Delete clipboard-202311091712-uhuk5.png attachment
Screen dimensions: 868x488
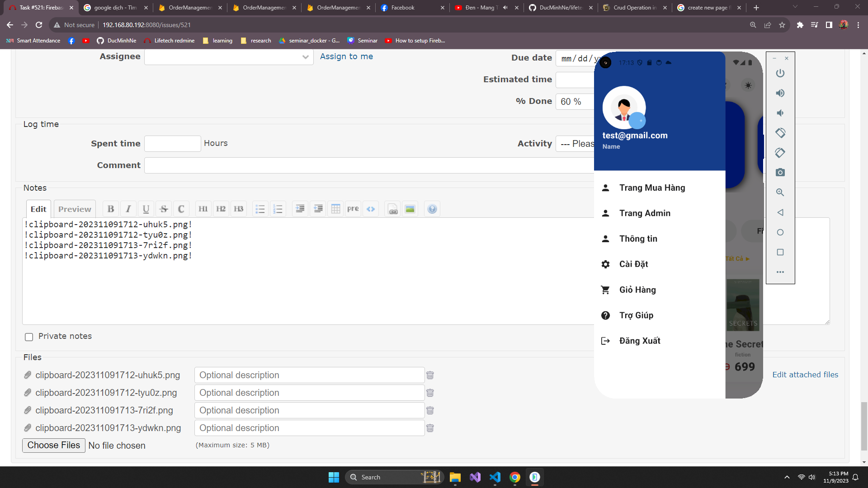point(430,375)
